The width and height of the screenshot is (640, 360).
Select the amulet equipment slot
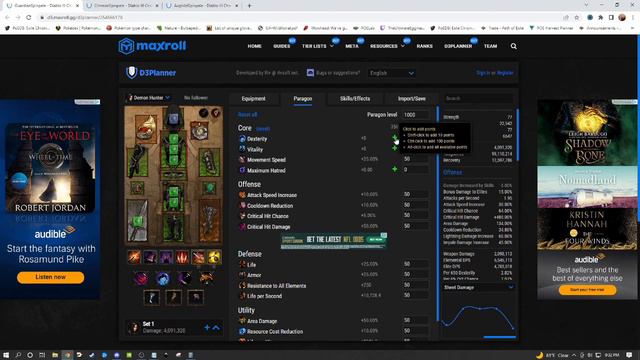pyautogui.click(x=199, y=131)
